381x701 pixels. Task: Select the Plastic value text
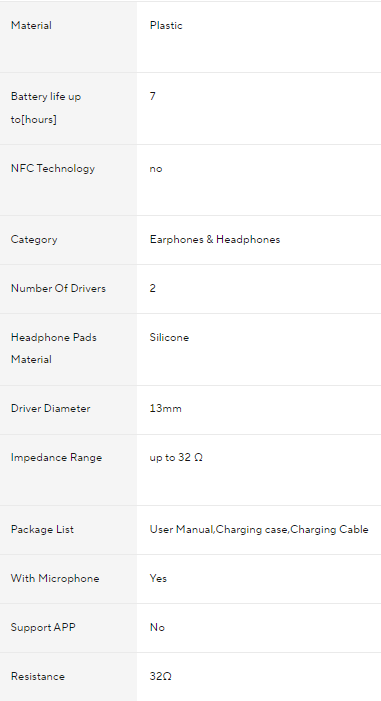coord(166,25)
